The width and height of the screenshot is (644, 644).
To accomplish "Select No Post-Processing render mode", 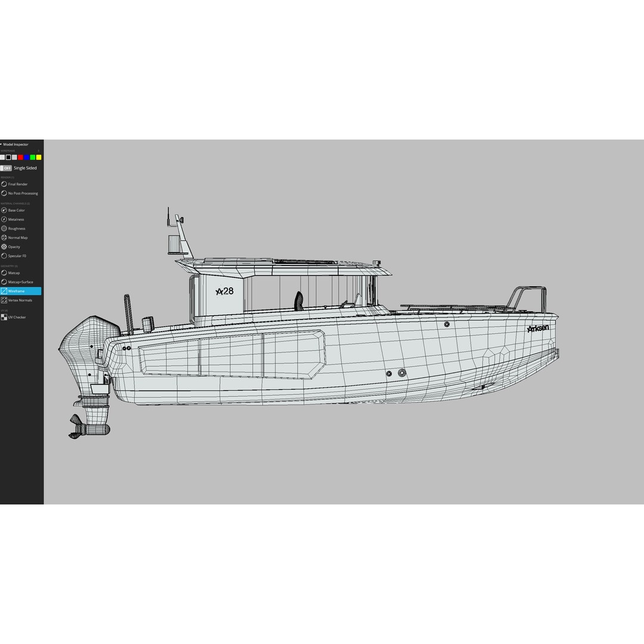I will [x=20, y=193].
